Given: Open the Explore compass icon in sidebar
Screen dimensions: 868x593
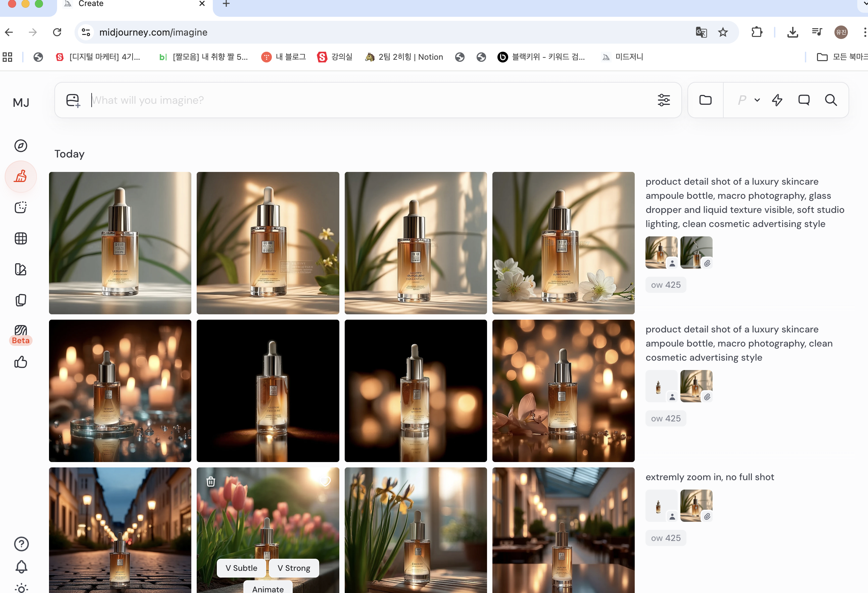Looking at the screenshot, I should point(20,146).
